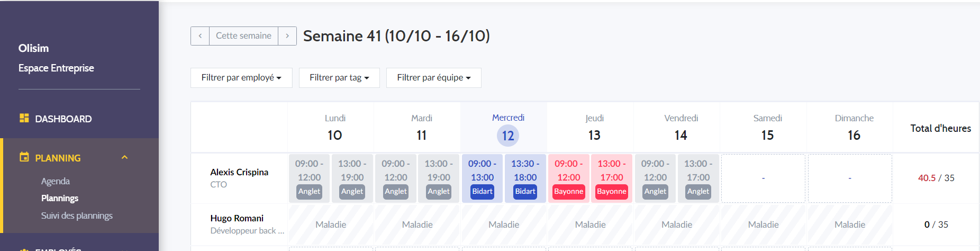Collapse the Planning menu chevron
Screen dimensions: 980x251
click(x=125, y=157)
